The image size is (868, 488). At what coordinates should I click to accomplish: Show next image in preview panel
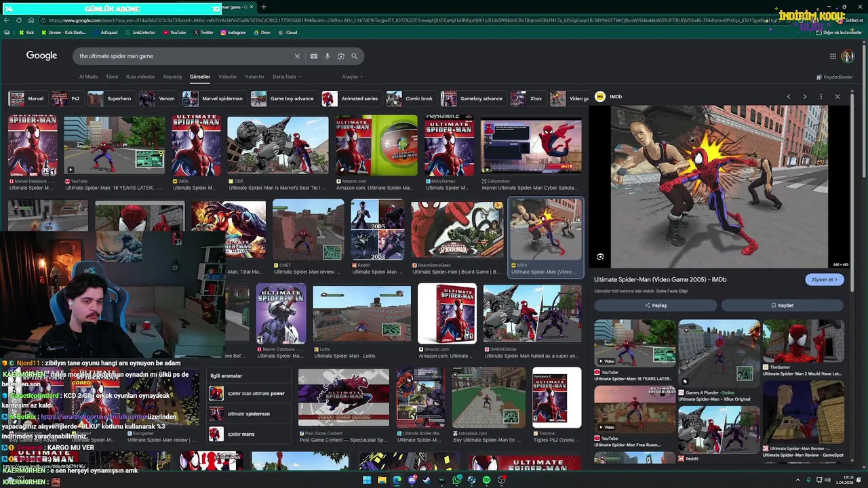pyautogui.click(x=805, y=97)
